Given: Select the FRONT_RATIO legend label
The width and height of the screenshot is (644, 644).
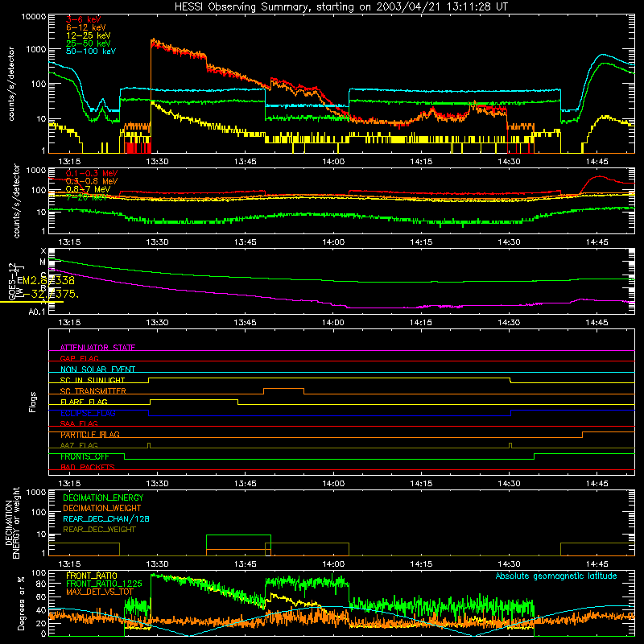Looking at the screenshot, I should (92, 576).
